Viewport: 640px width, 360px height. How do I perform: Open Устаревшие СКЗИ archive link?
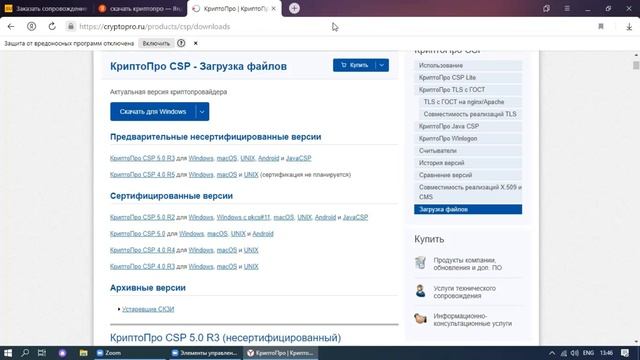(x=148, y=309)
